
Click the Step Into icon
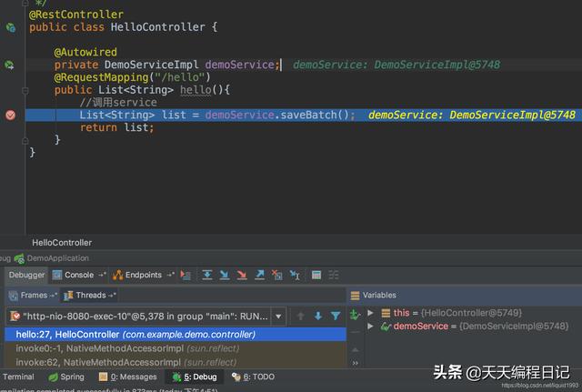(x=225, y=275)
